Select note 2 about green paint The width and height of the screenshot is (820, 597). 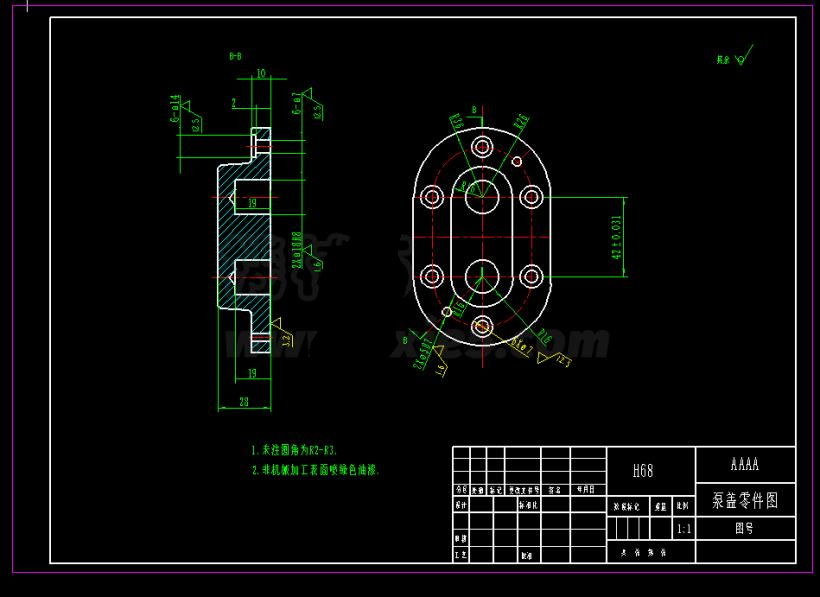(315, 470)
